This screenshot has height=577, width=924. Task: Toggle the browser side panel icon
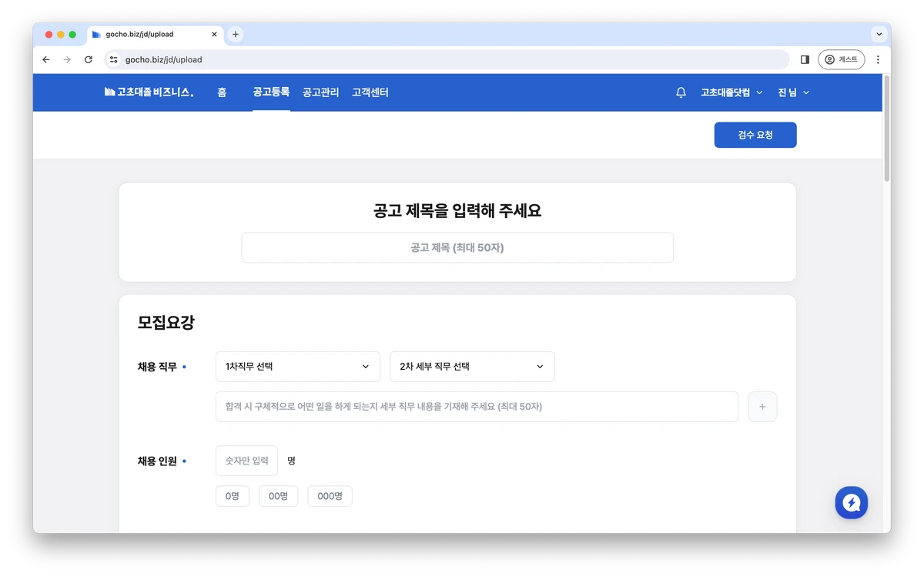point(805,59)
